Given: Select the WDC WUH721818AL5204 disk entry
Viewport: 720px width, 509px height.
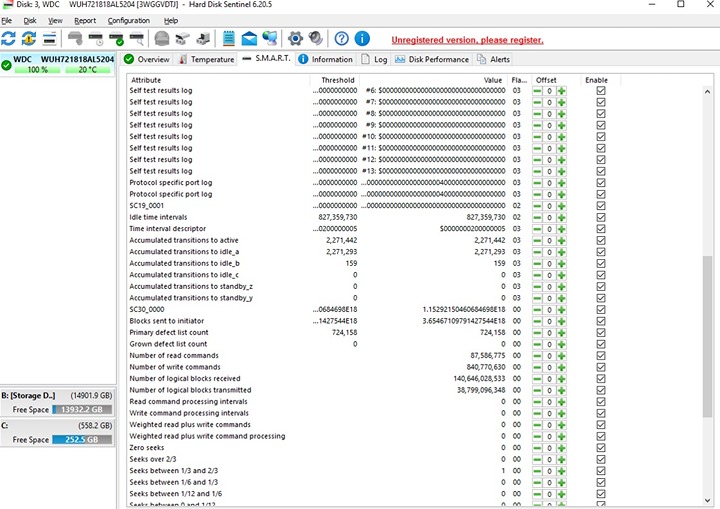Looking at the screenshot, I should [57, 64].
